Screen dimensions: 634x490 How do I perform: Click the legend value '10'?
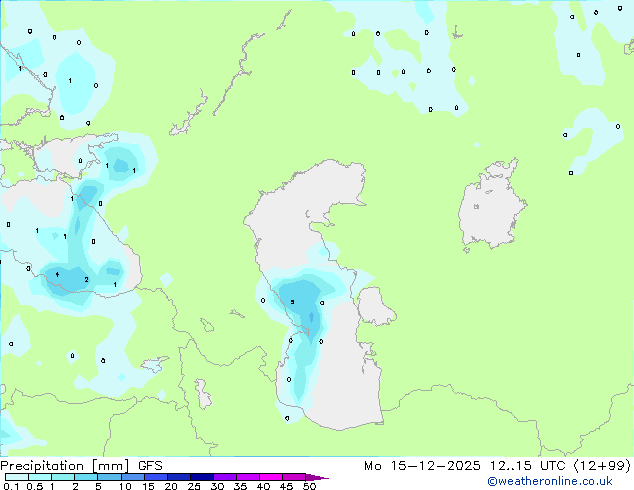pyautogui.click(x=125, y=486)
